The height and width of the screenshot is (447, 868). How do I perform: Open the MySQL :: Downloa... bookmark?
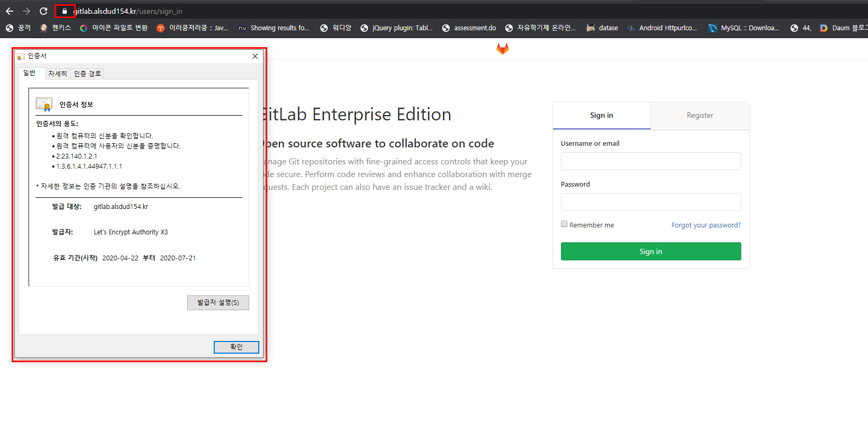(x=744, y=28)
